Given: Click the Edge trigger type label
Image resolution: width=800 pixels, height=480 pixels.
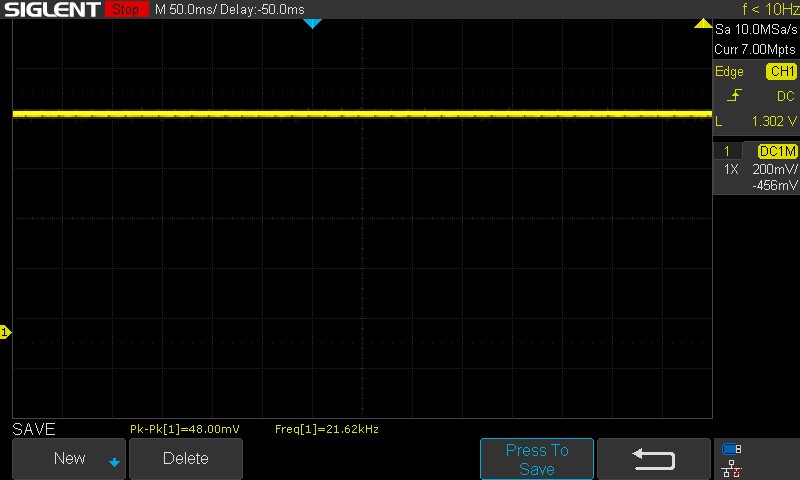Looking at the screenshot, I should [x=729, y=71].
